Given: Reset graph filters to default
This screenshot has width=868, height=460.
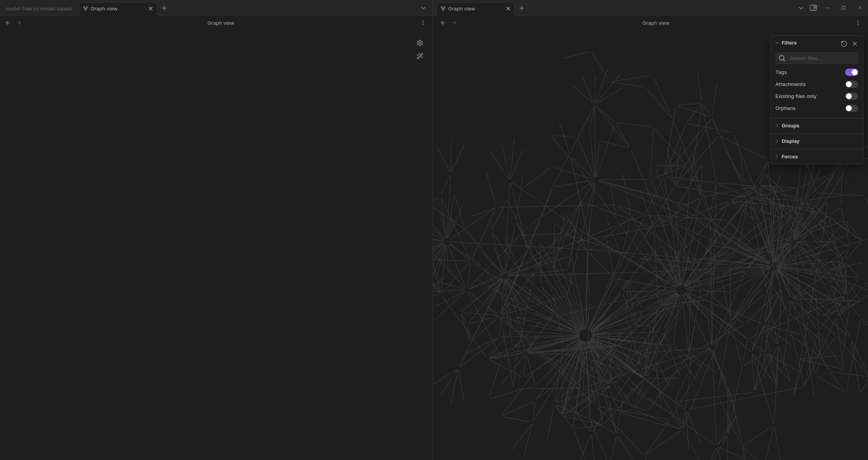Looking at the screenshot, I should pos(844,44).
